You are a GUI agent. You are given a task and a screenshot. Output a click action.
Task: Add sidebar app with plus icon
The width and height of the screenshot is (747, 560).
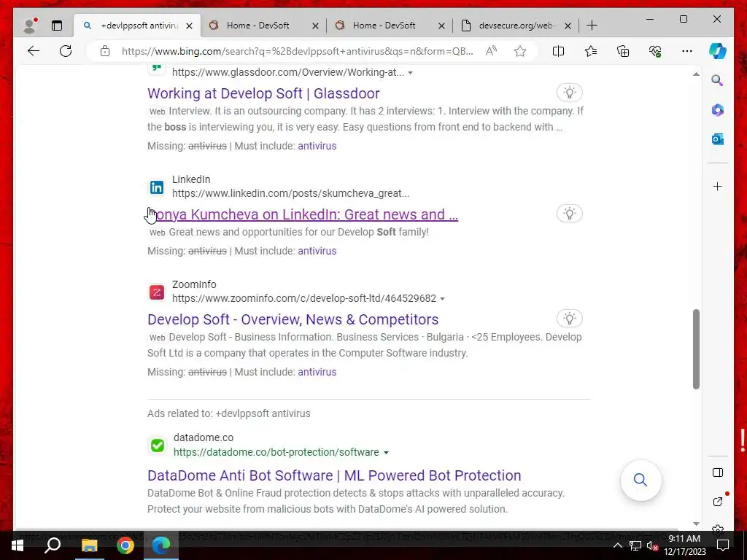pos(718,186)
